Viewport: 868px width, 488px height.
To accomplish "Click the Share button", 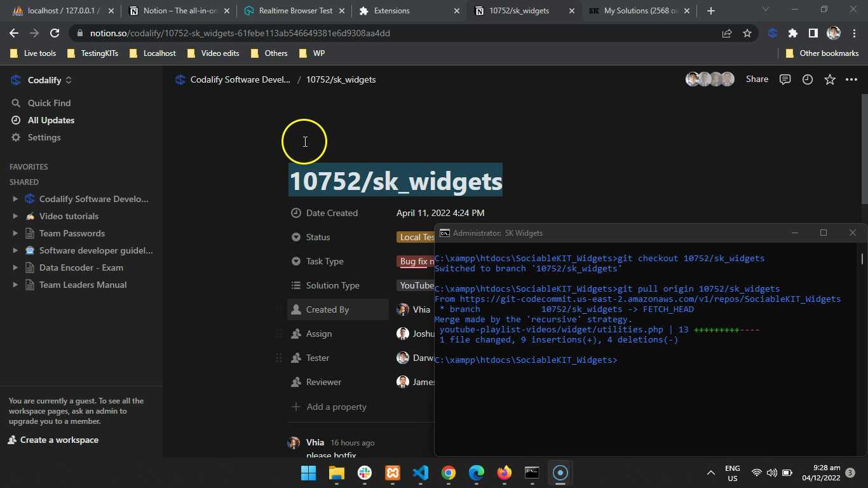I will [757, 79].
